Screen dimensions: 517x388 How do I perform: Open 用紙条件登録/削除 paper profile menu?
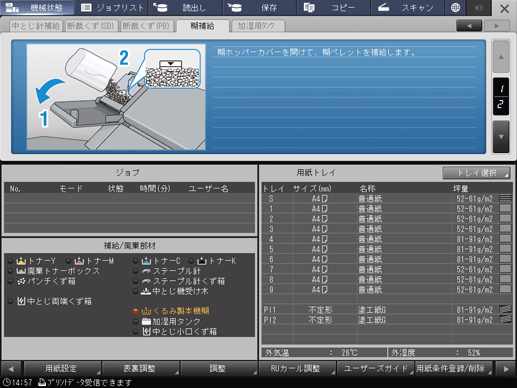(453, 368)
